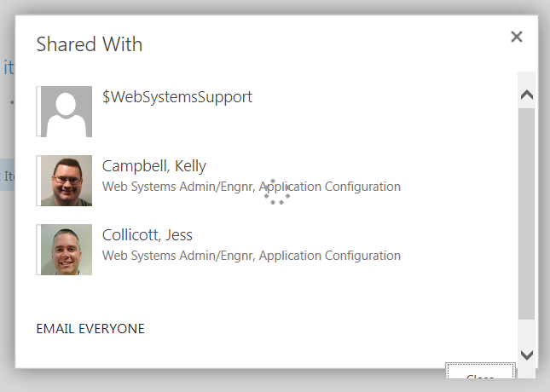Click the loading spinner in the list
Viewport: 550px width, 392px height.
coord(277,192)
